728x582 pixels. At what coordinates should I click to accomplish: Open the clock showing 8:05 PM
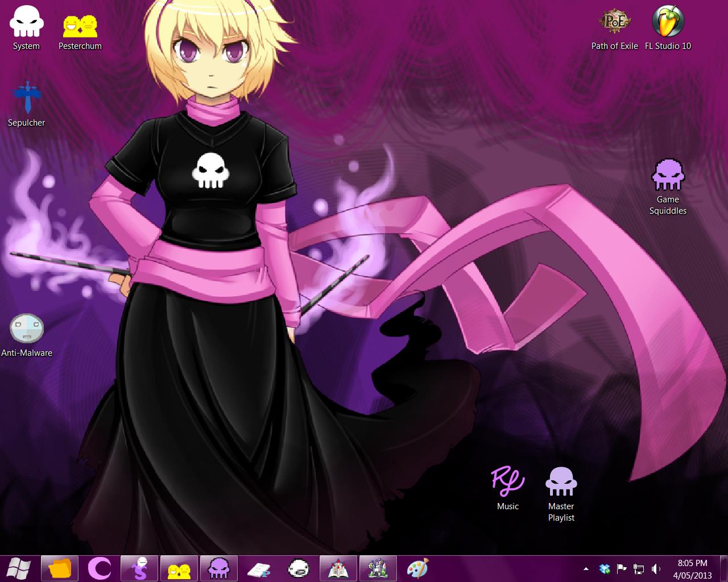(692, 568)
